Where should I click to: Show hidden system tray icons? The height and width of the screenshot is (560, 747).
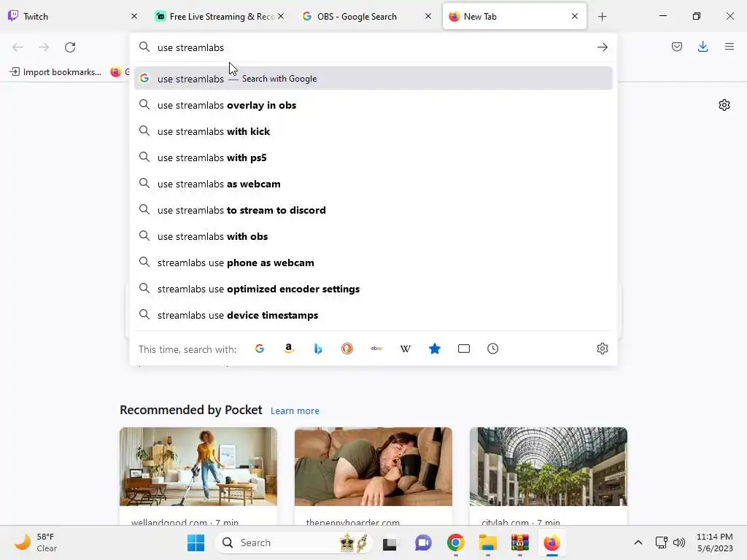(638, 542)
